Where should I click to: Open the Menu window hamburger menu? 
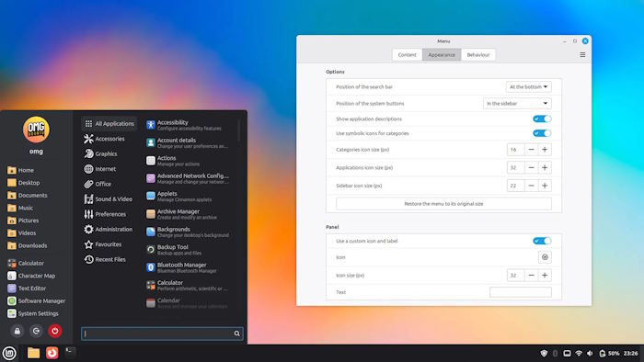pos(582,54)
